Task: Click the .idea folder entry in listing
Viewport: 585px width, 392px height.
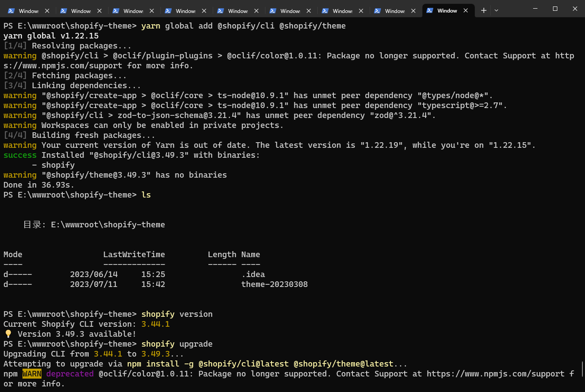Action: 253,274
